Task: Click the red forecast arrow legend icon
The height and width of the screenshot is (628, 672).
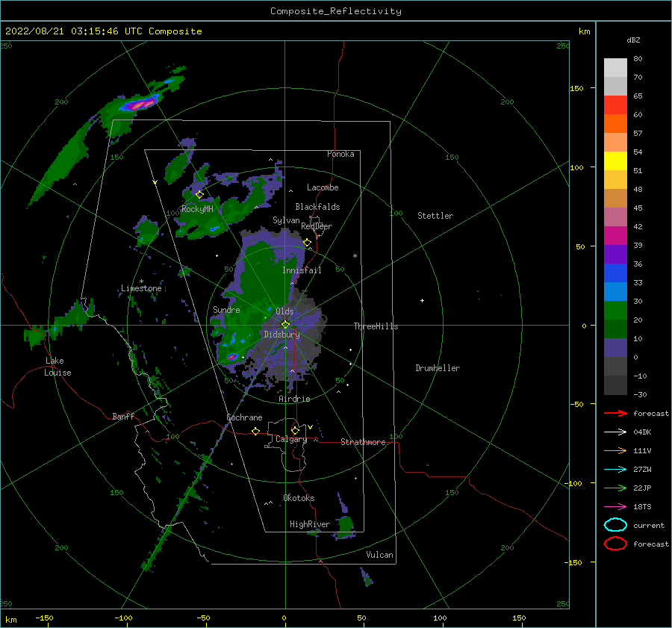Action: [x=615, y=413]
